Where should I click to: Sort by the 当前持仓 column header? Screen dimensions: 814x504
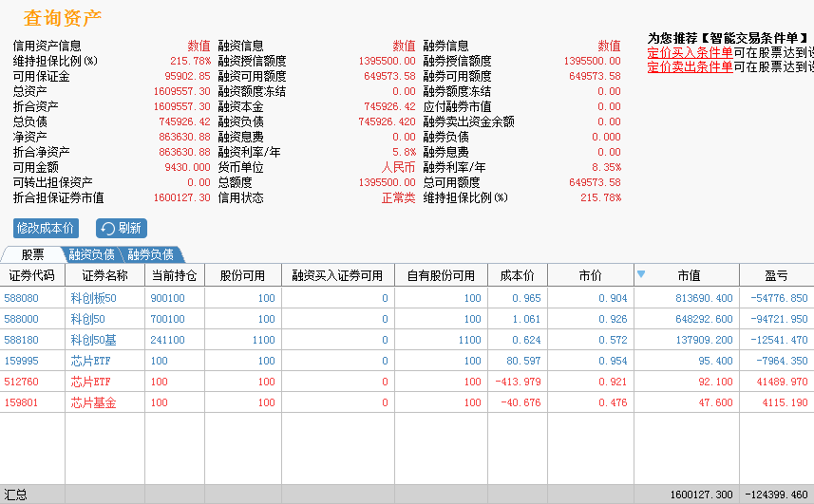coord(175,275)
